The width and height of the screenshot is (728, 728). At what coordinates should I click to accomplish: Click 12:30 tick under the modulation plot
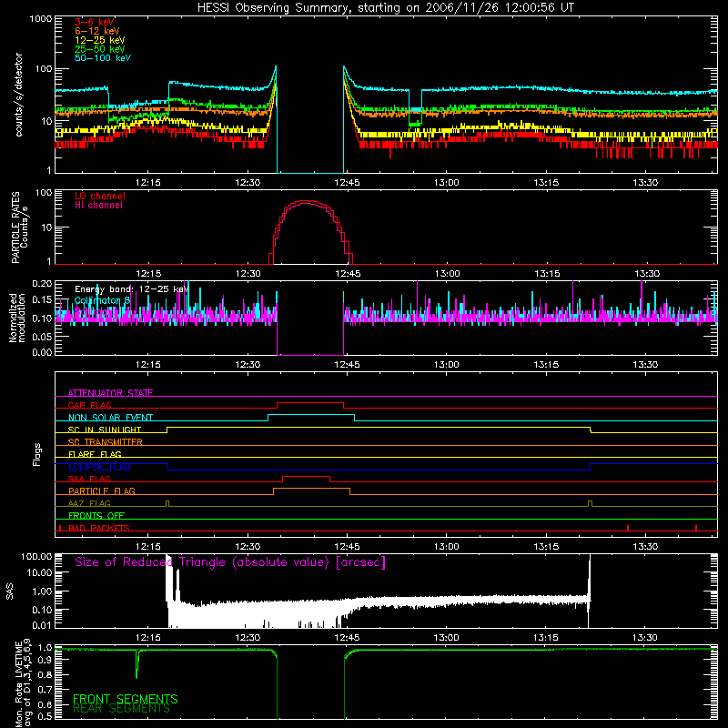coord(248,365)
